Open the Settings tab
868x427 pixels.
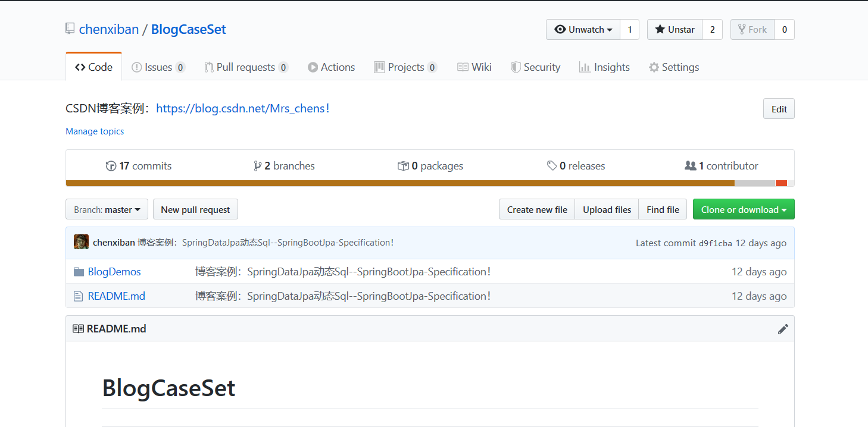[x=674, y=67]
